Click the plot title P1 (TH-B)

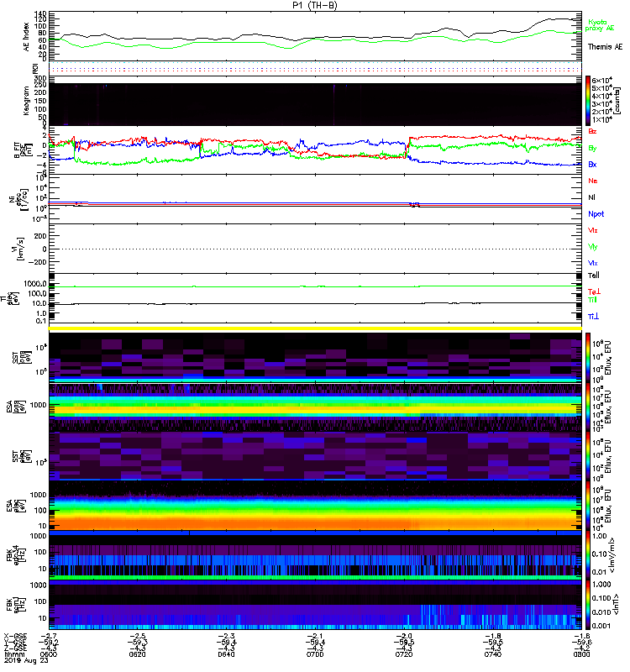(x=315, y=5)
